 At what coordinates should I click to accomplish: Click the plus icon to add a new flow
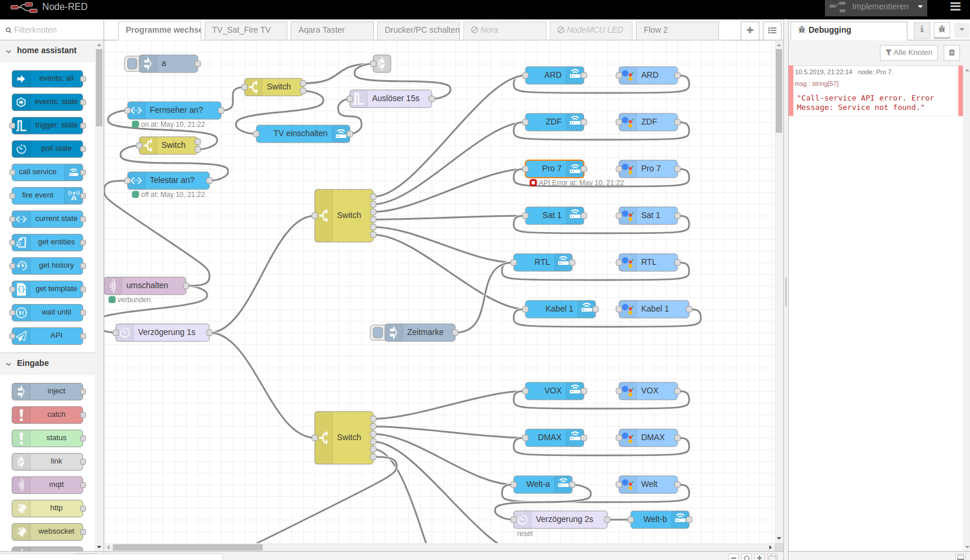tap(750, 30)
